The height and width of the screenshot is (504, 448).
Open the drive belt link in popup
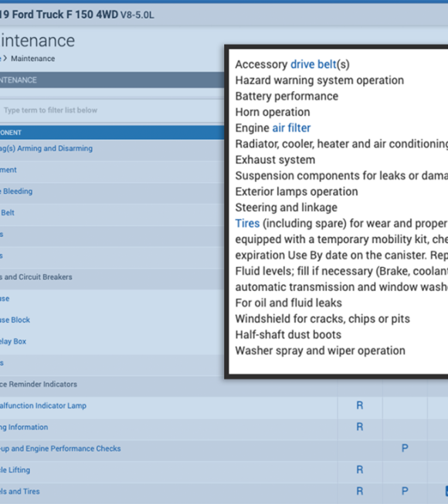click(314, 64)
